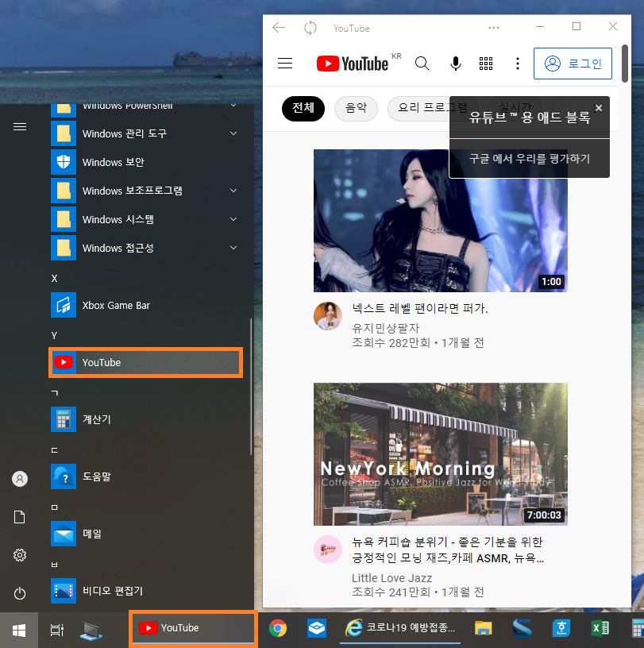Open 비디오 편집기 app

point(145,591)
